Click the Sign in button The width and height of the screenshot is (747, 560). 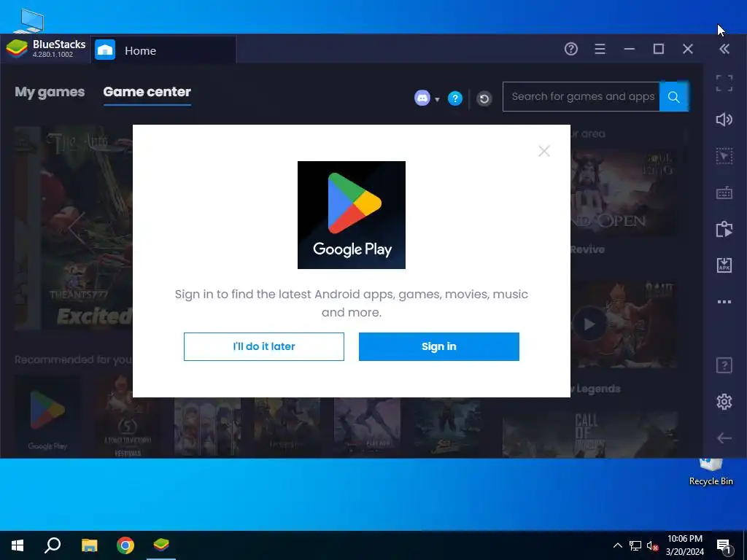tap(438, 346)
